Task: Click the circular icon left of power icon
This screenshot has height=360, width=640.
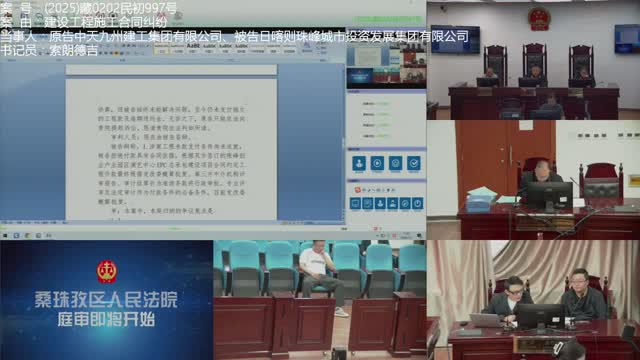Action: pyautogui.click(x=405, y=203)
